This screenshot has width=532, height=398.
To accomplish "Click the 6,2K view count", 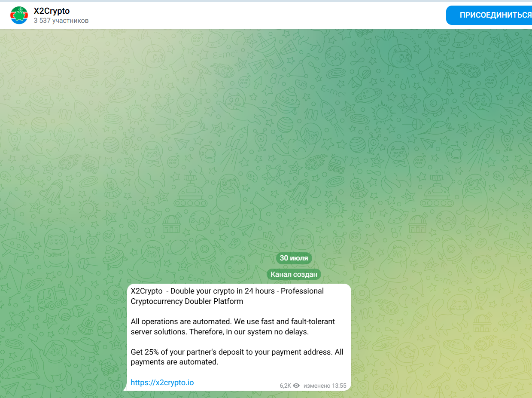I will tap(285, 386).
